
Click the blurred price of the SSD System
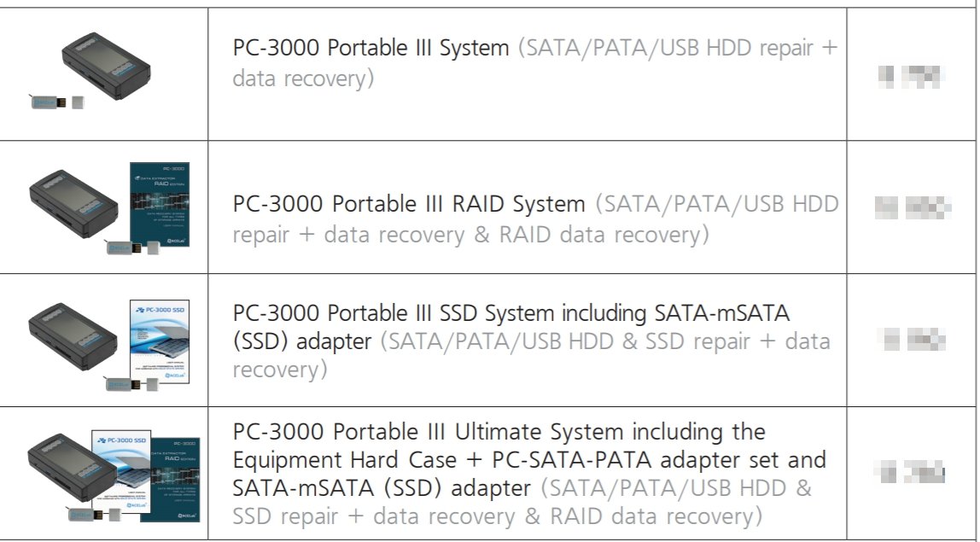pos(913,341)
